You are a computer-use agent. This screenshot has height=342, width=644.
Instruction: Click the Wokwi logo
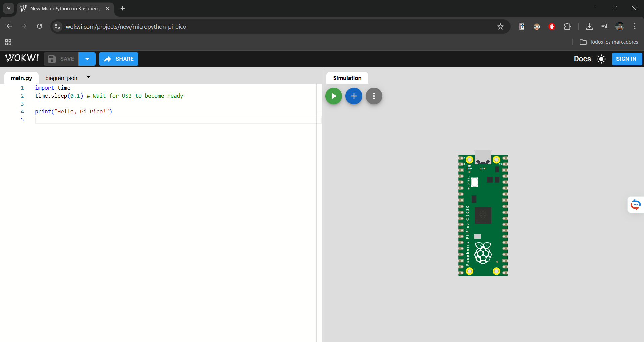[21, 58]
